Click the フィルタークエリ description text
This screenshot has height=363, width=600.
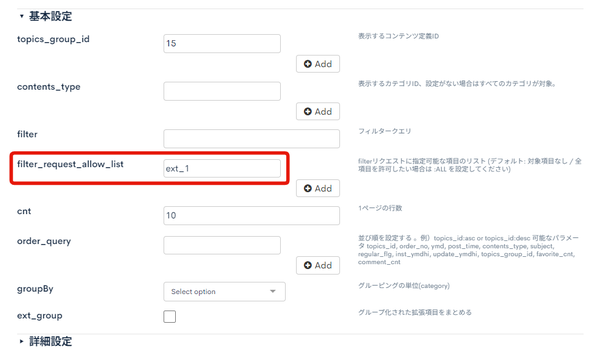pos(385,131)
